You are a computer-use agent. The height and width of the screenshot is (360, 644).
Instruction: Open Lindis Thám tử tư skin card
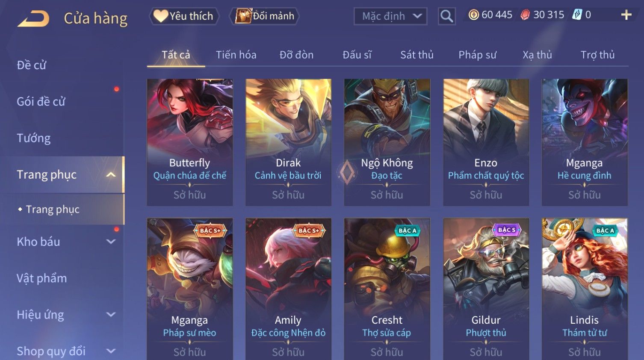tap(585, 289)
